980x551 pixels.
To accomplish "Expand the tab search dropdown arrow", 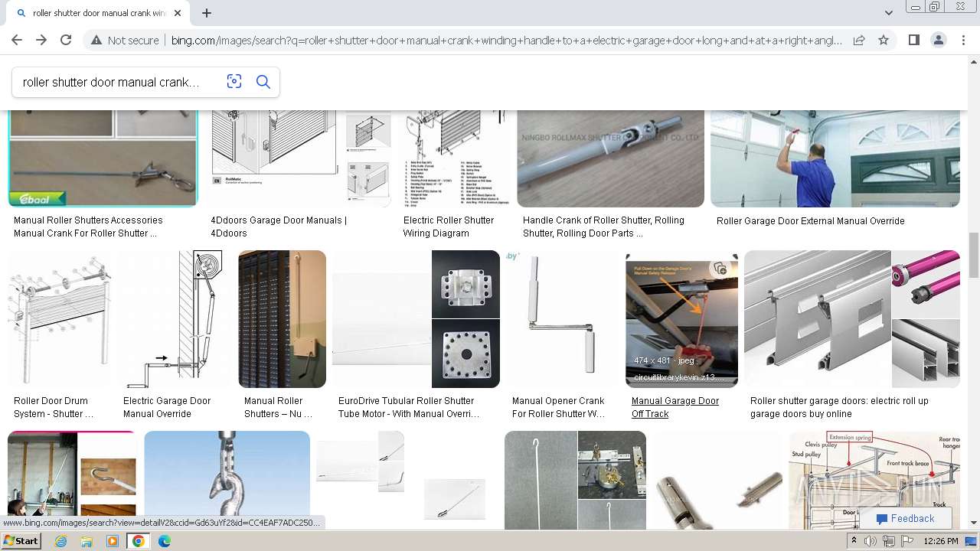I will coord(888,13).
